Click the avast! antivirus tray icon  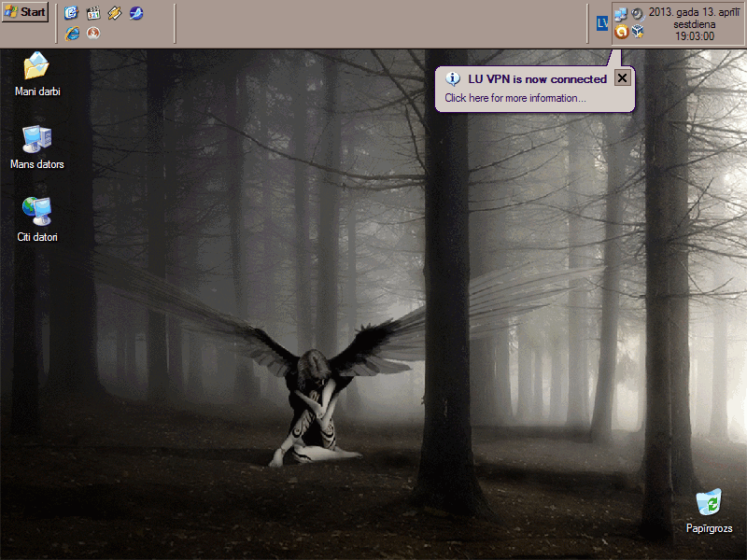coord(621,32)
